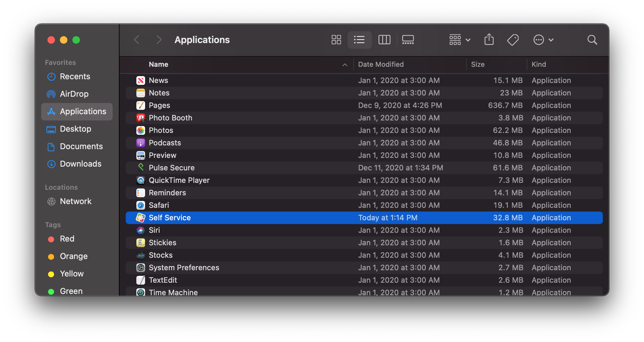Click Photos size '62.2 MB'
Viewport: 644px width, 342px height.
(x=508, y=130)
